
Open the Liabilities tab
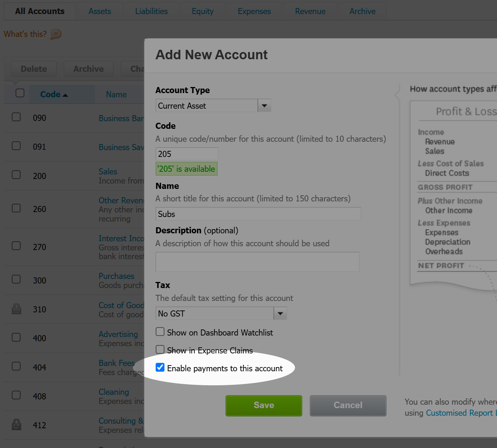pos(151,11)
